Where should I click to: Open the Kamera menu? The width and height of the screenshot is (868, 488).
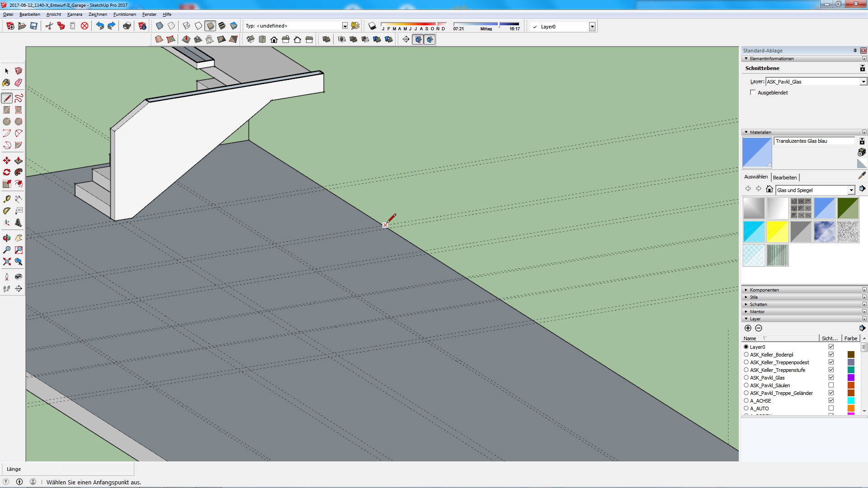coord(75,14)
